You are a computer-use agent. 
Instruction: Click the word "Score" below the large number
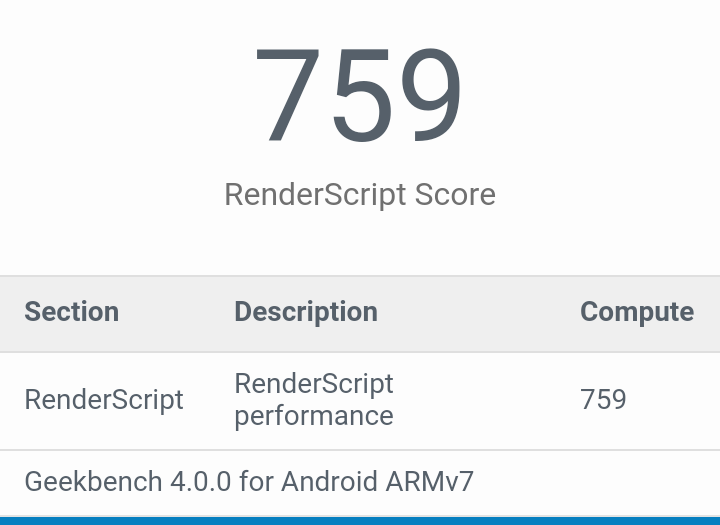[x=454, y=194]
